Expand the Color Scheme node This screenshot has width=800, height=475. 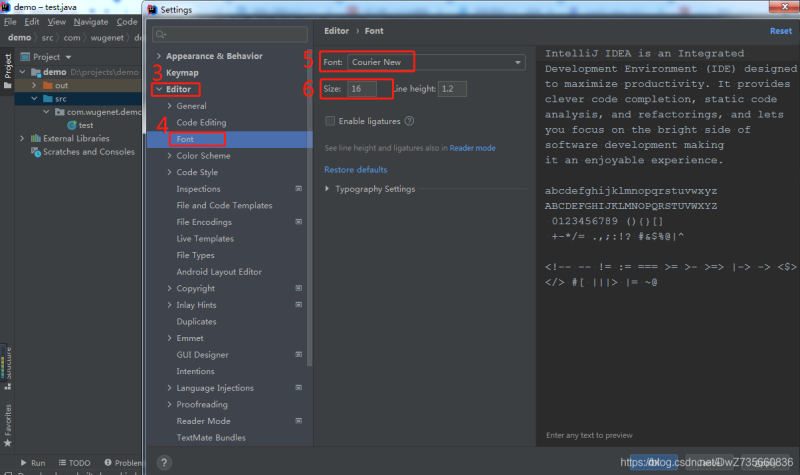(x=169, y=156)
